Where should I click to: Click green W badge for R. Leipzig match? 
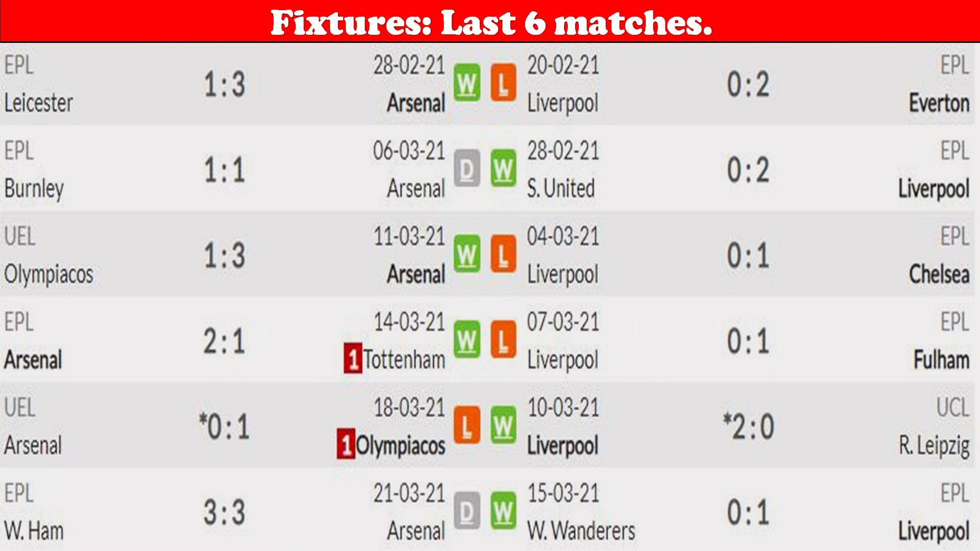(503, 425)
